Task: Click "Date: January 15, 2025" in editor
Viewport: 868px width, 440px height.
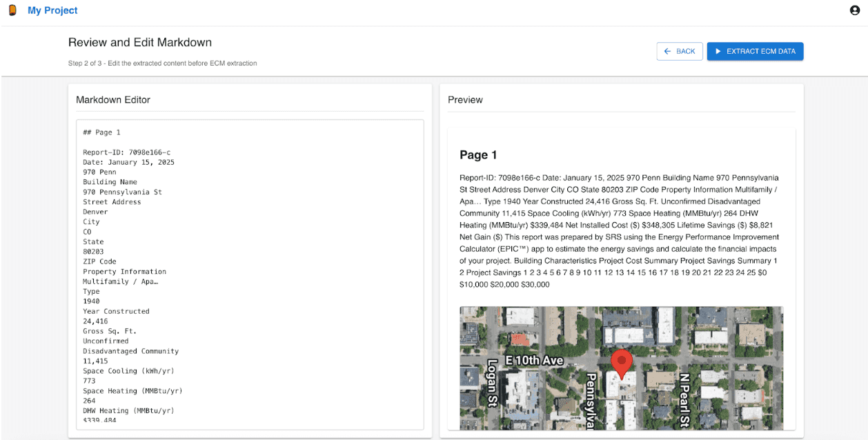Action: click(x=128, y=163)
